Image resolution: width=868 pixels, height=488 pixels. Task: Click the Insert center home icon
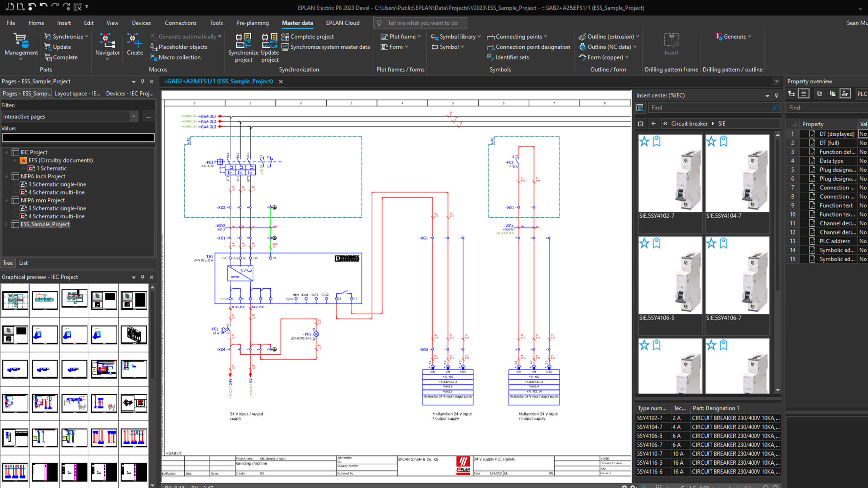(x=640, y=124)
